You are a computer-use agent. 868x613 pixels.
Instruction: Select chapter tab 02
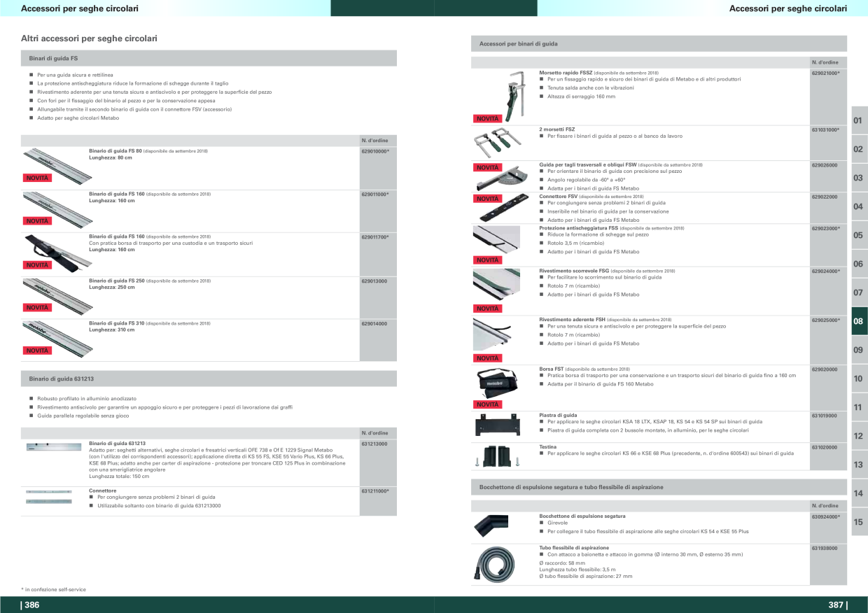coord(858,149)
